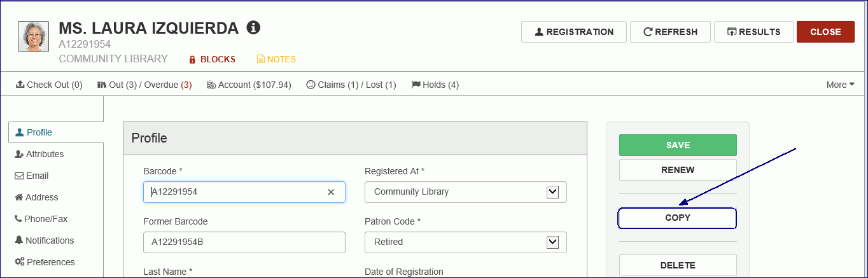Switch to the Check Out tab
This screenshot has height=278, width=868.
click(x=49, y=85)
